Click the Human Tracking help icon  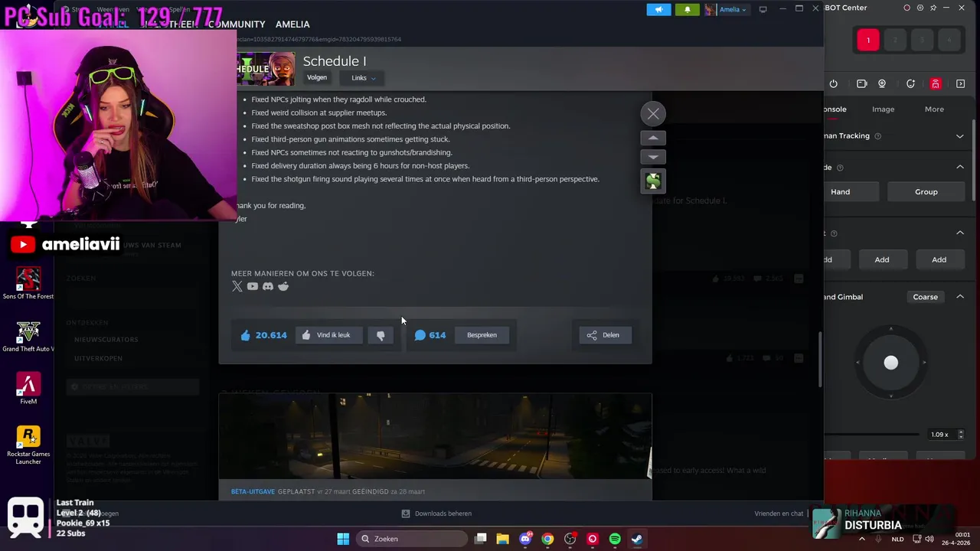[x=877, y=136]
